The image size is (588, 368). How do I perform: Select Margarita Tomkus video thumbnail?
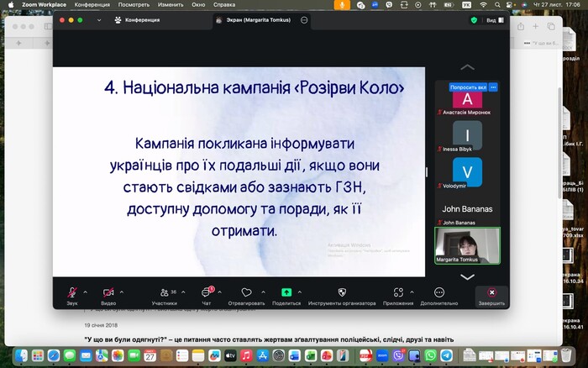(467, 245)
